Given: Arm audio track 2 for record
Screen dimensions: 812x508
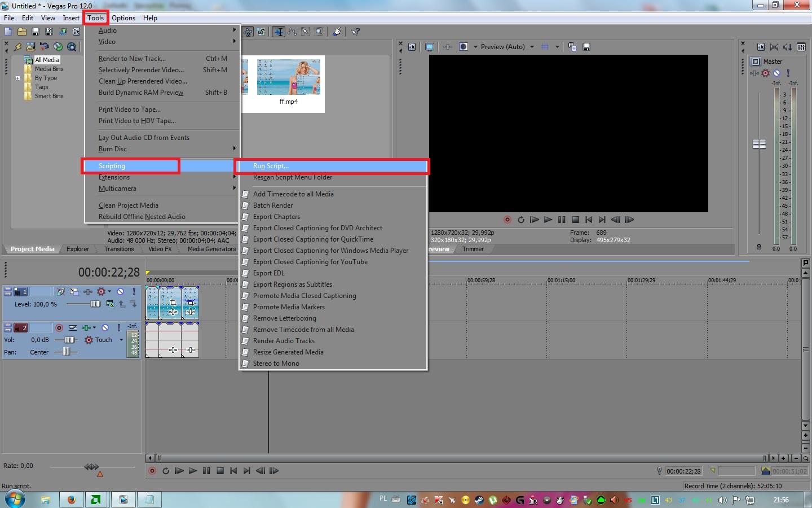Looking at the screenshot, I should 59,327.
